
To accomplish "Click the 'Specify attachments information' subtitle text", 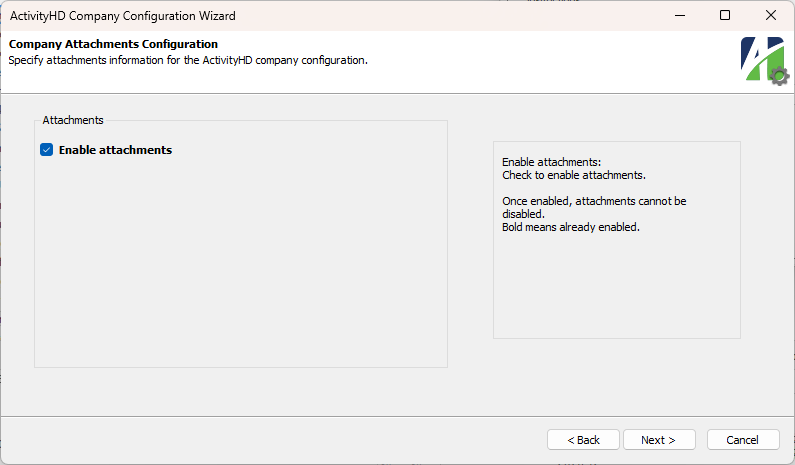I will point(188,60).
